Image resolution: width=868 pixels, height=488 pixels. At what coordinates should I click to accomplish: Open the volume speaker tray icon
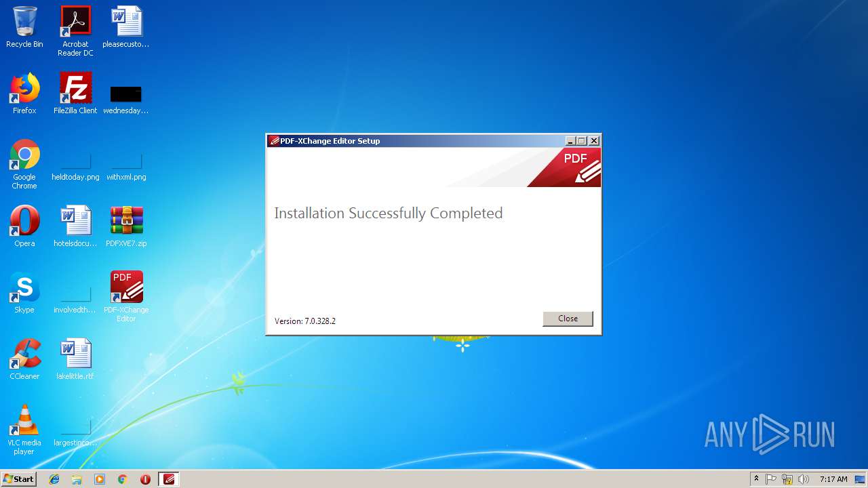804,479
